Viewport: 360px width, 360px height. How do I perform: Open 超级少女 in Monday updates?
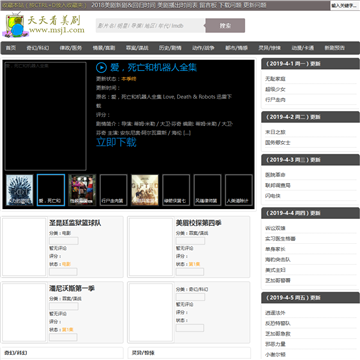[275, 89]
